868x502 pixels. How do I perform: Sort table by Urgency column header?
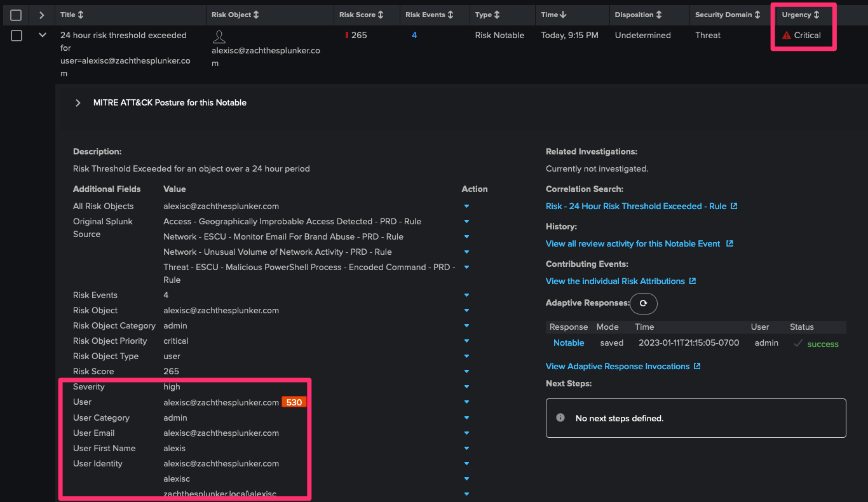[x=800, y=15]
